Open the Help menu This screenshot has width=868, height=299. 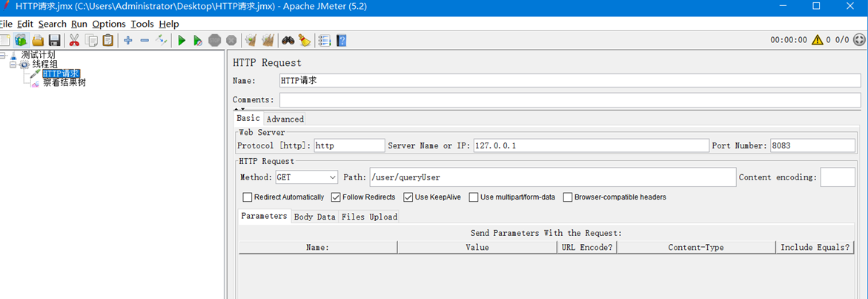click(x=169, y=24)
